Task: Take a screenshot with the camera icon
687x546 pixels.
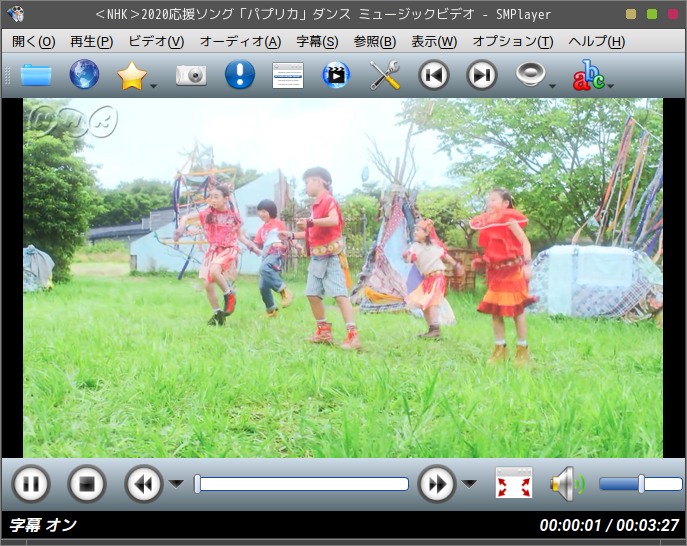Action: (x=191, y=75)
